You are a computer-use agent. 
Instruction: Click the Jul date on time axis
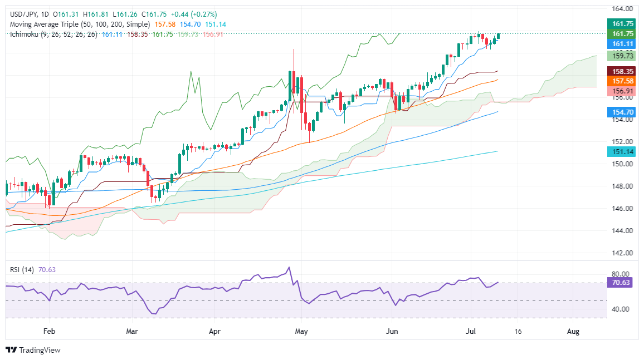point(471,331)
